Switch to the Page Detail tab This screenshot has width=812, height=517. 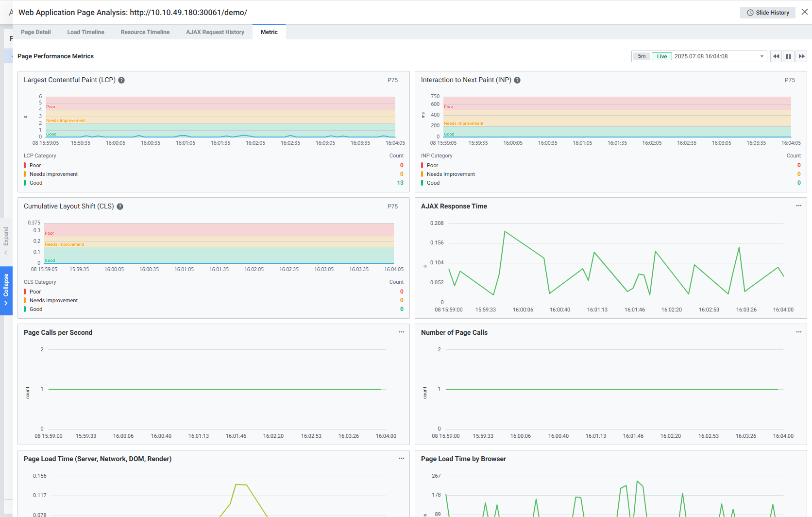tap(35, 32)
